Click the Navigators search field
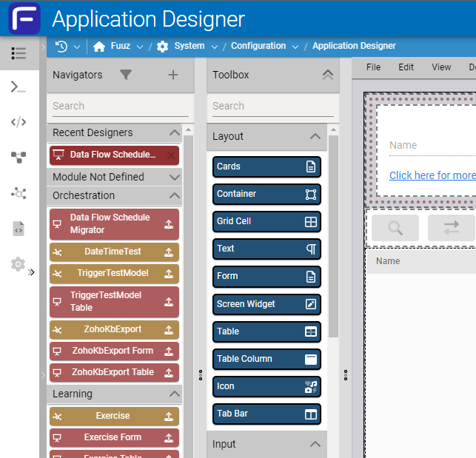The image size is (476, 458). [x=118, y=106]
